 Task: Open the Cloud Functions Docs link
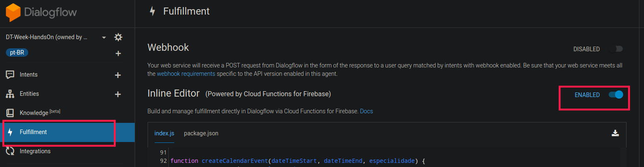pos(367,111)
